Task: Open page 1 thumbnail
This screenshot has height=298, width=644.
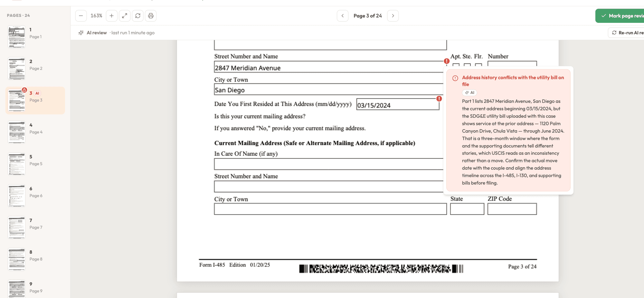Action: click(16, 37)
